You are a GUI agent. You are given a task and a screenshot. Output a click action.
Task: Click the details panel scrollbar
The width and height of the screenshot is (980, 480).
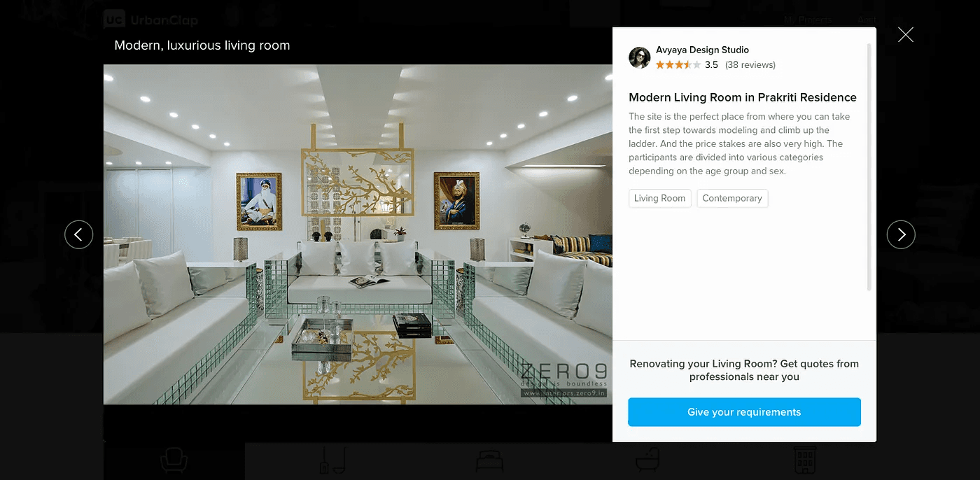pos(869,167)
